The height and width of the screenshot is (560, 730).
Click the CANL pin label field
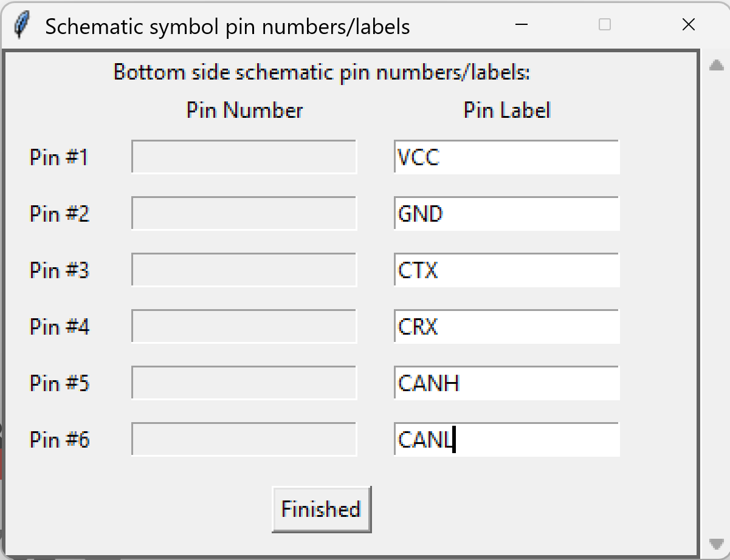click(506, 440)
